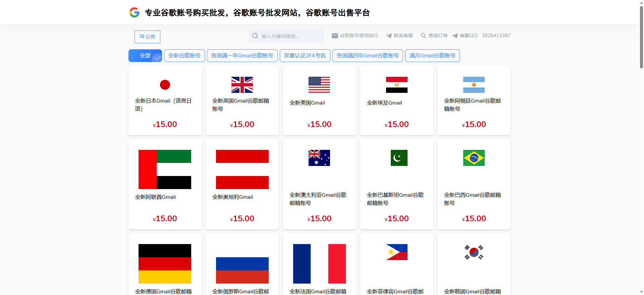644x295 pixels.
Task: Switch to 双重认证2FA专区 tab
Action: coord(305,56)
